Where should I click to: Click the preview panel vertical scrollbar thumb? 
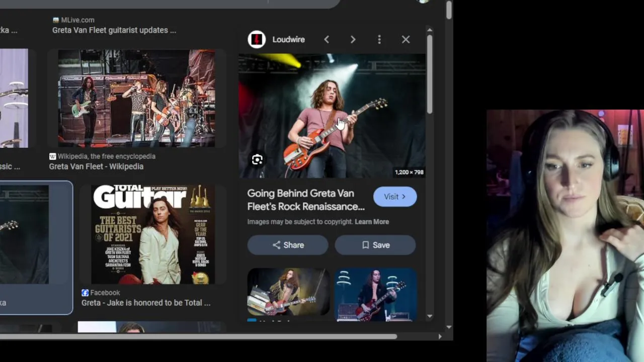click(x=429, y=73)
